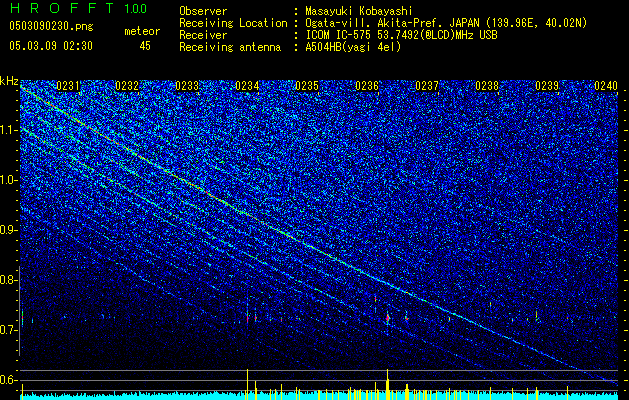Click the 0232 time marker
This screenshot has height=400, width=629.
(x=127, y=86)
